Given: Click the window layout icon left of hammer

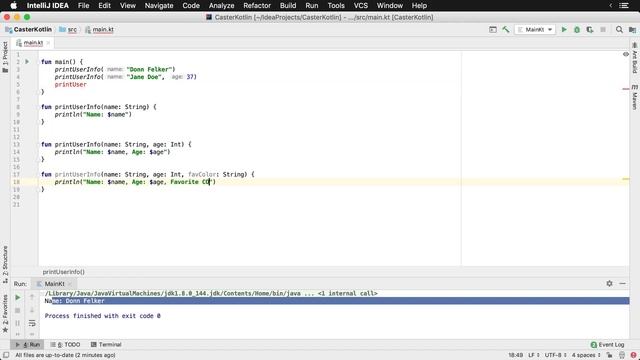Looking at the screenshot, I should pos(493,29).
